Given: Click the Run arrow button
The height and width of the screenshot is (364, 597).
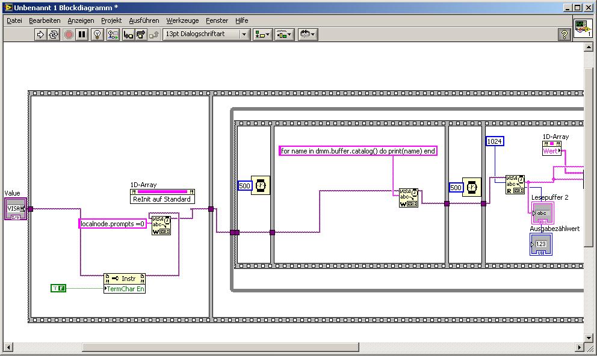Looking at the screenshot, I should [x=40, y=35].
